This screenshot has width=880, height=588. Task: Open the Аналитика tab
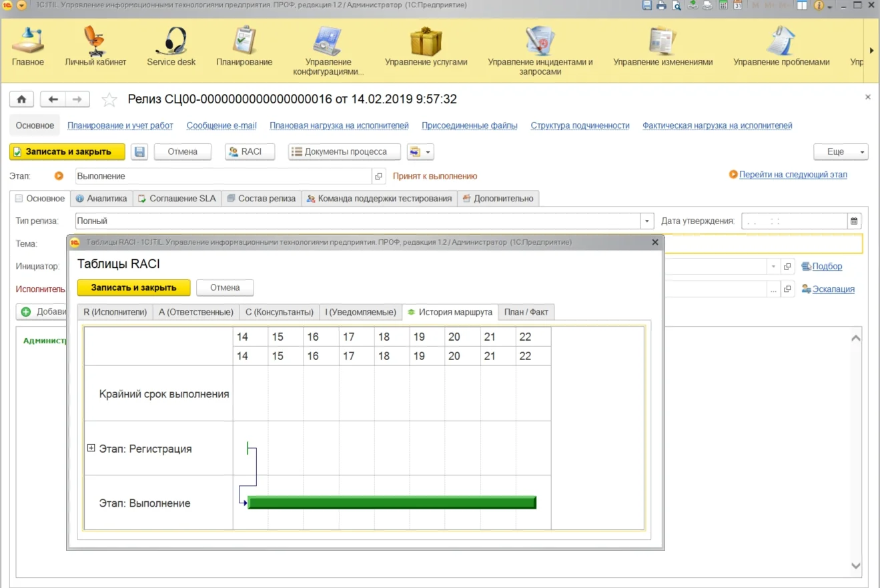pyautogui.click(x=101, y=199)
